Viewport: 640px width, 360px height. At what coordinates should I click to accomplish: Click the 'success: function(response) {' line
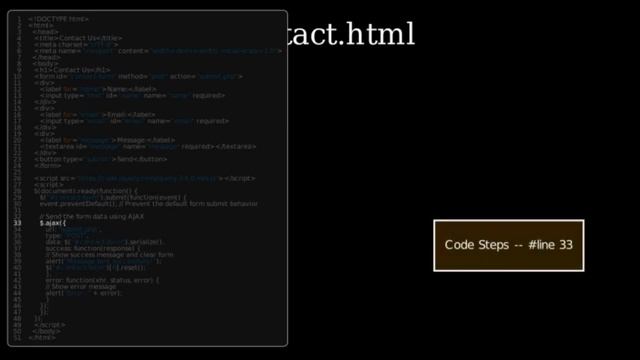point(93,248)
